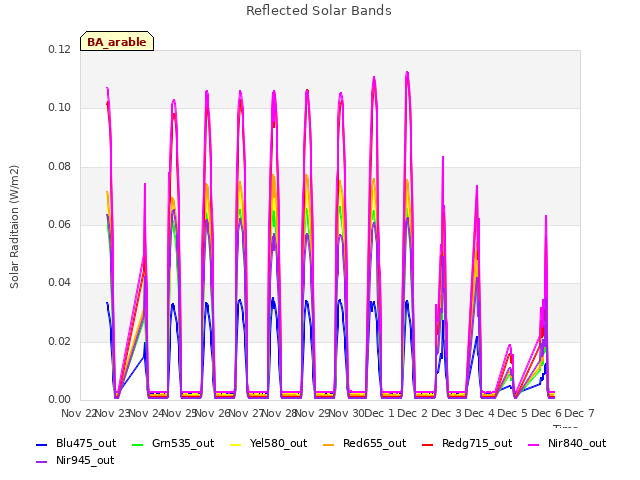
Task: Toggle the Red655_out legend entry
Action: coord(364,443)
